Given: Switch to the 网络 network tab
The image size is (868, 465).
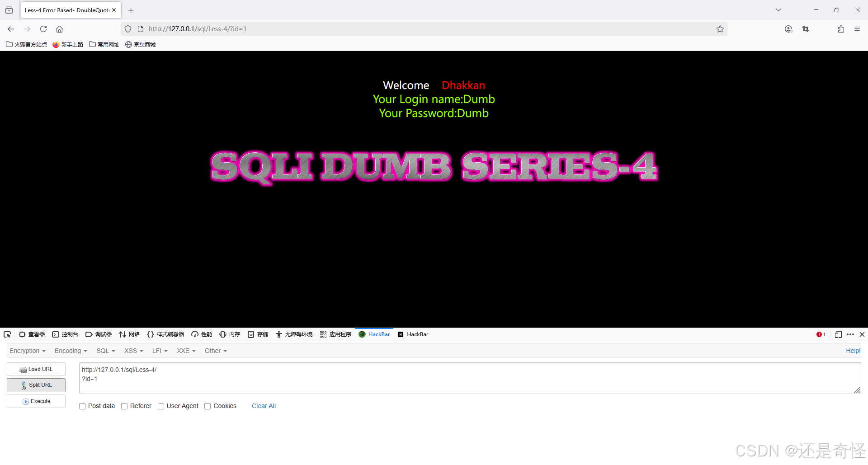Looking at the screenshot, I should (x=129, y=334).
